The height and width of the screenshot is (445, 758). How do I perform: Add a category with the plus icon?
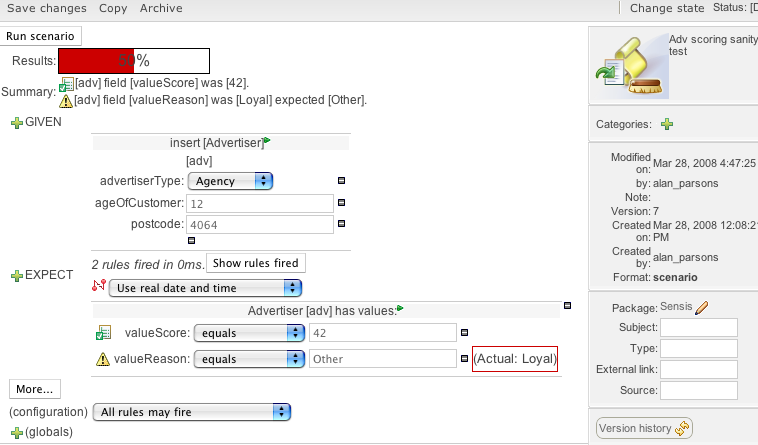(x=667, y=125)
